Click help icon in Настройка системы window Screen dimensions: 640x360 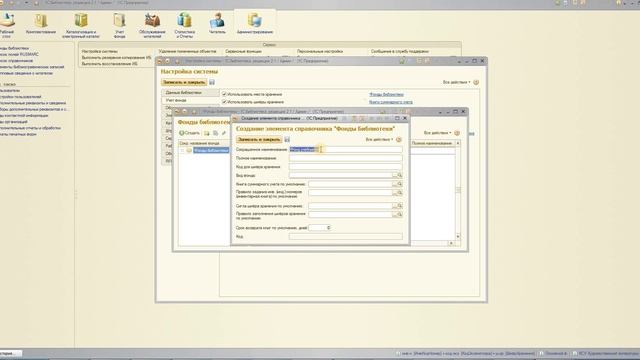[476, 82]
